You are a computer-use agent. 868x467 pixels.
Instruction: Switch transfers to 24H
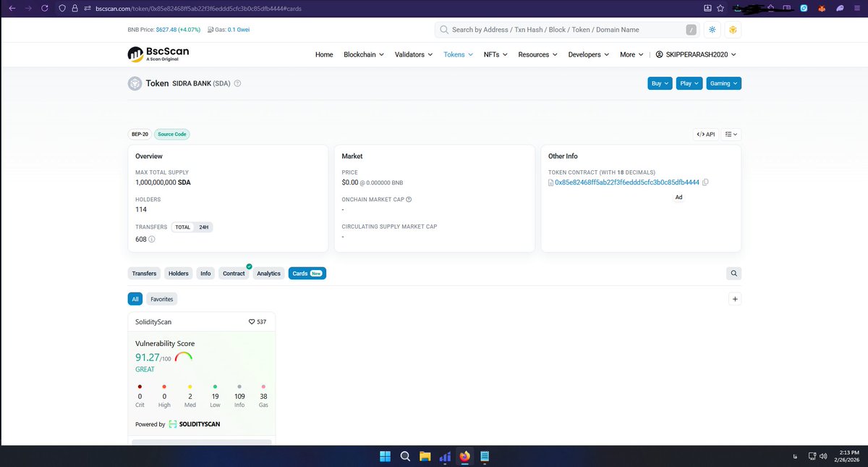point(203,227)
